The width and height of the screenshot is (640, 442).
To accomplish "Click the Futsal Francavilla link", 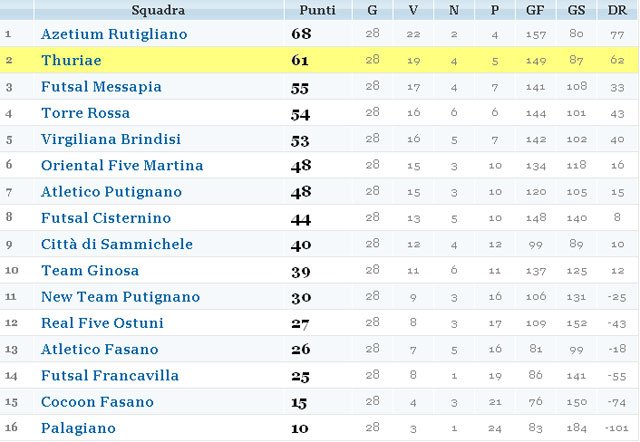I will [x=110, y=375].
